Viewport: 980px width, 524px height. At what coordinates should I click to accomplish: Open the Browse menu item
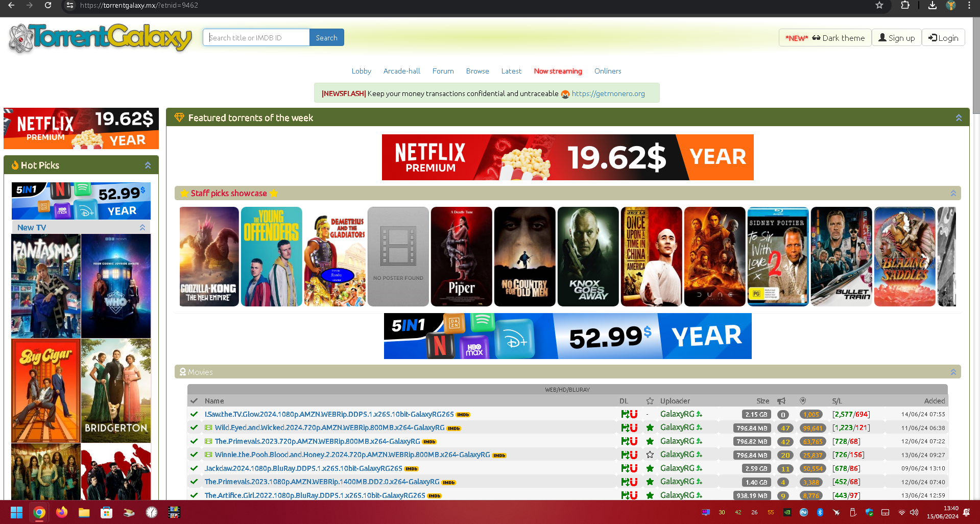[x=477, y=71]
